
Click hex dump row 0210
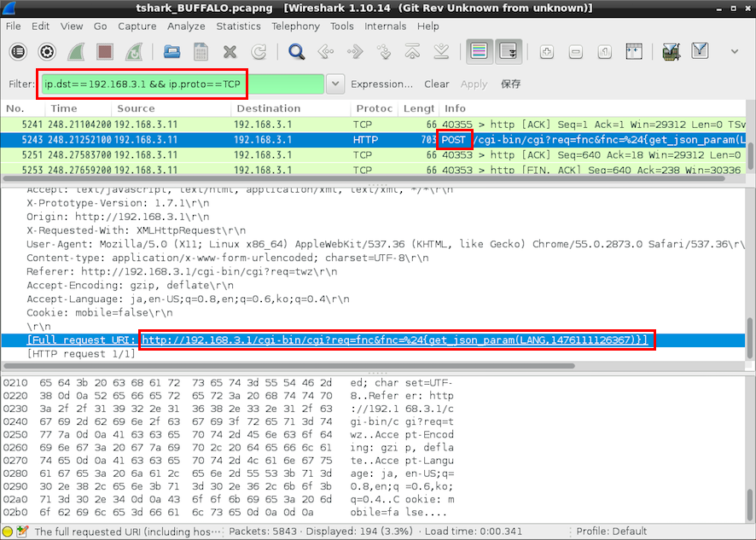[228, 383]
